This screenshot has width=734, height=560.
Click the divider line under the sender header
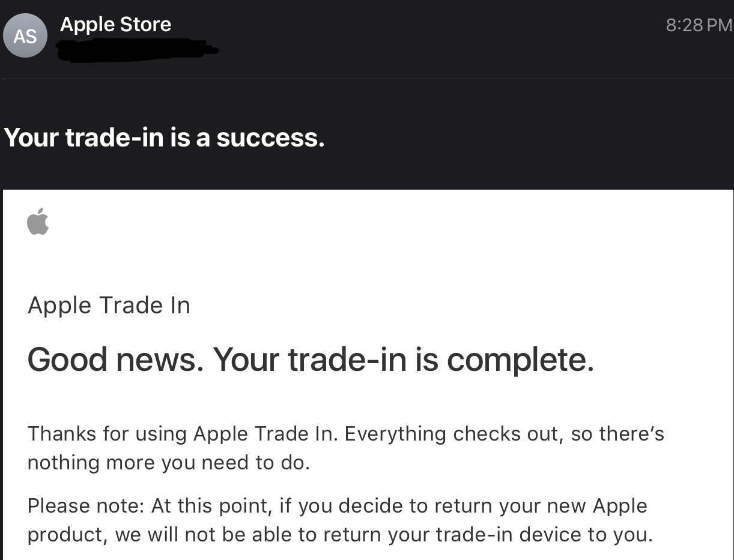pyautogui.click(x=367, y=79)
